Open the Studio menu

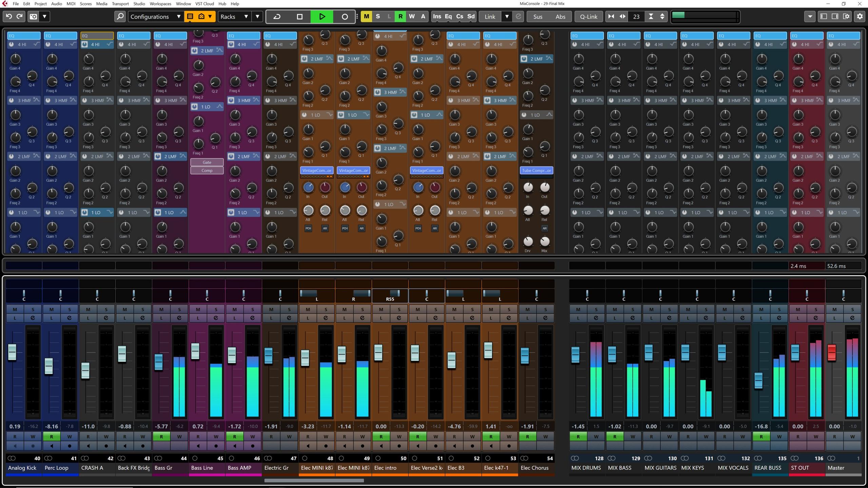[139, 4]
